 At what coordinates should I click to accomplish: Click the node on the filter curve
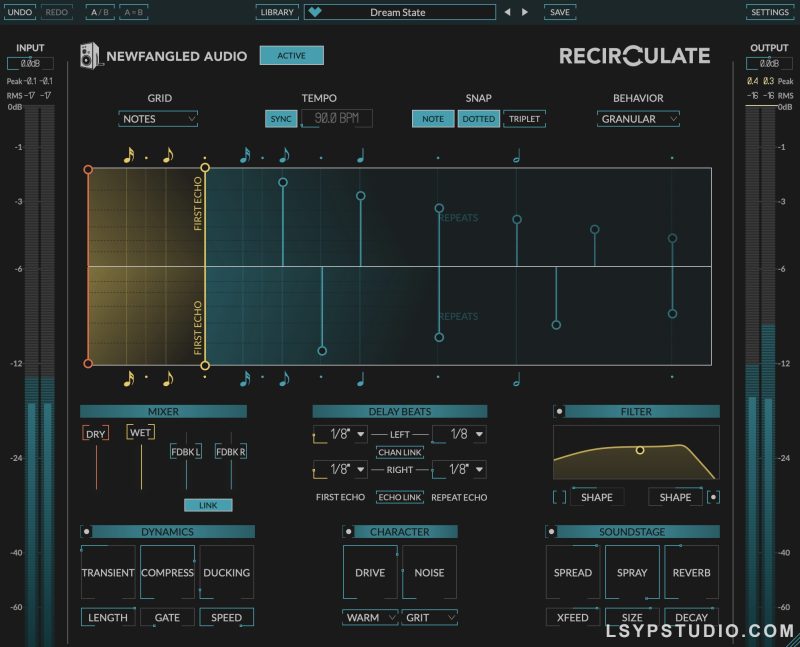(640, 450)
